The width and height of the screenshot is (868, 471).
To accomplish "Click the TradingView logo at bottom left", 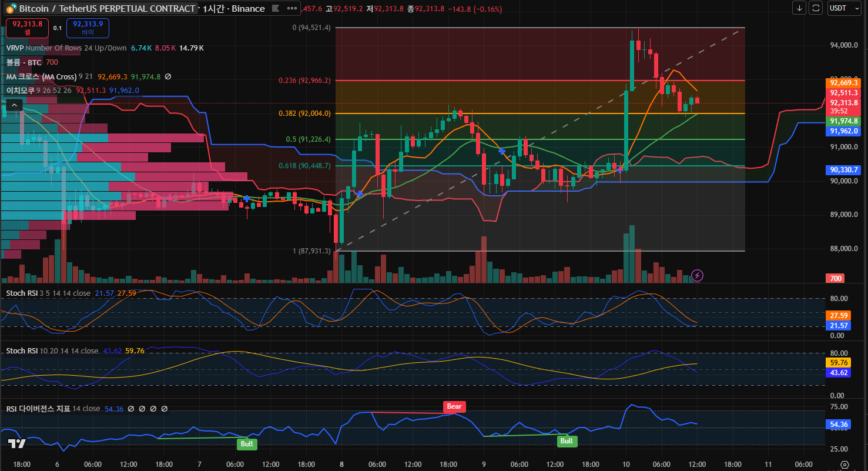I will click(16, 444).
